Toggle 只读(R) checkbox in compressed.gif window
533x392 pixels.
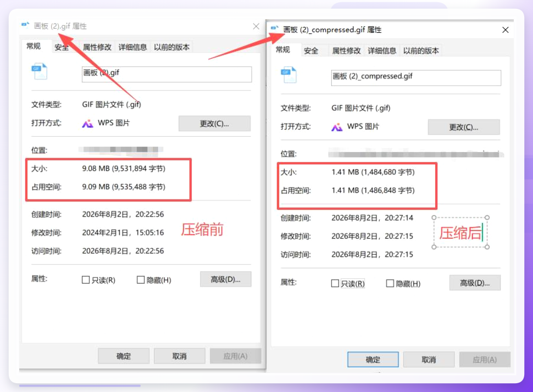click(335, 283)
